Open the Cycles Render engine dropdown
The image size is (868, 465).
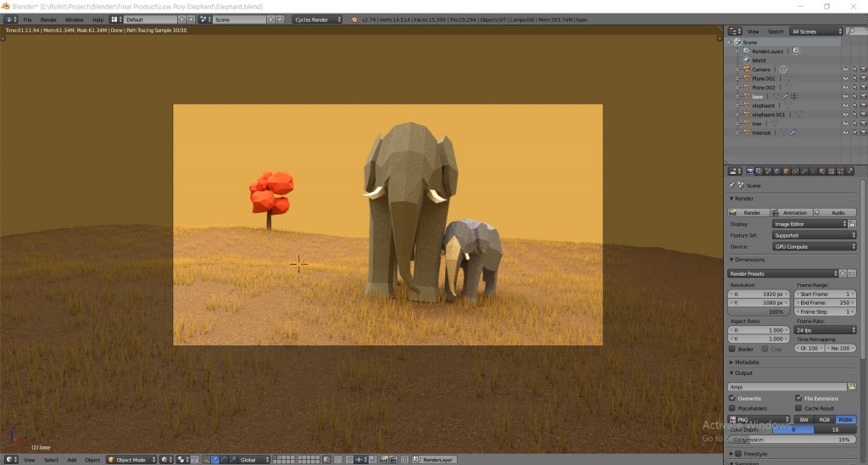pyautogui.click(x=318, y=19)
